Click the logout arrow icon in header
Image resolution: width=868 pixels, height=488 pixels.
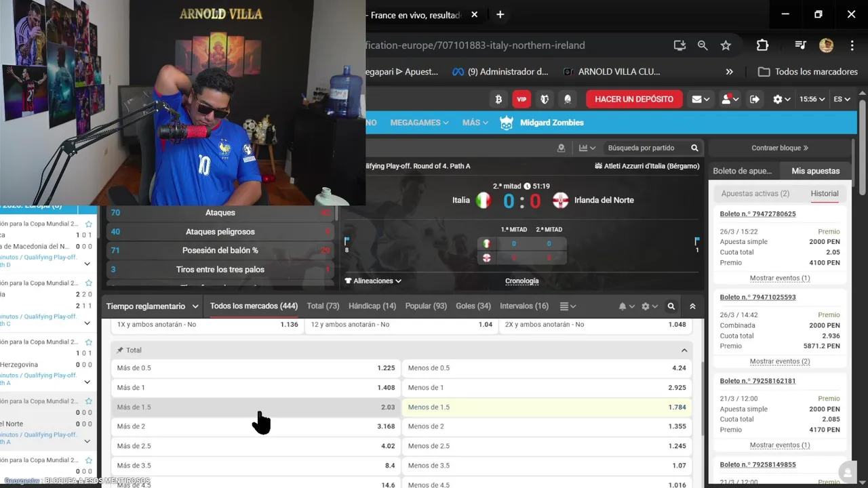tap(754, 99)
